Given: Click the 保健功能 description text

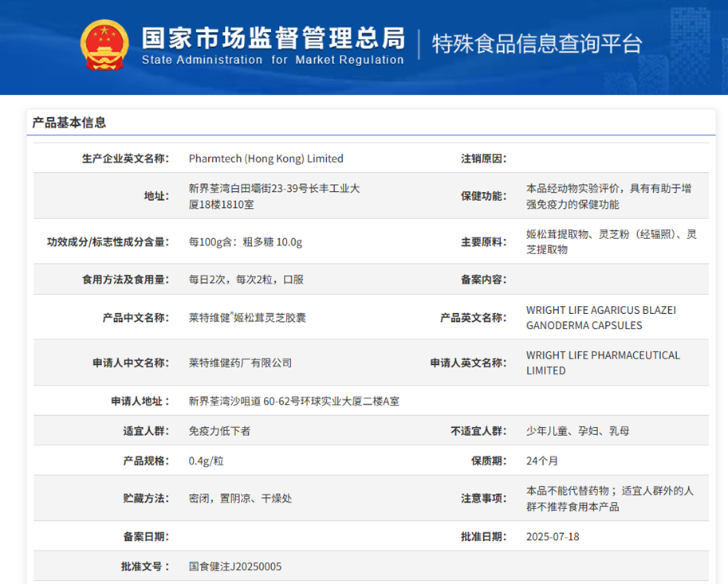Looking at the screenshot, I should pos(608,196).
